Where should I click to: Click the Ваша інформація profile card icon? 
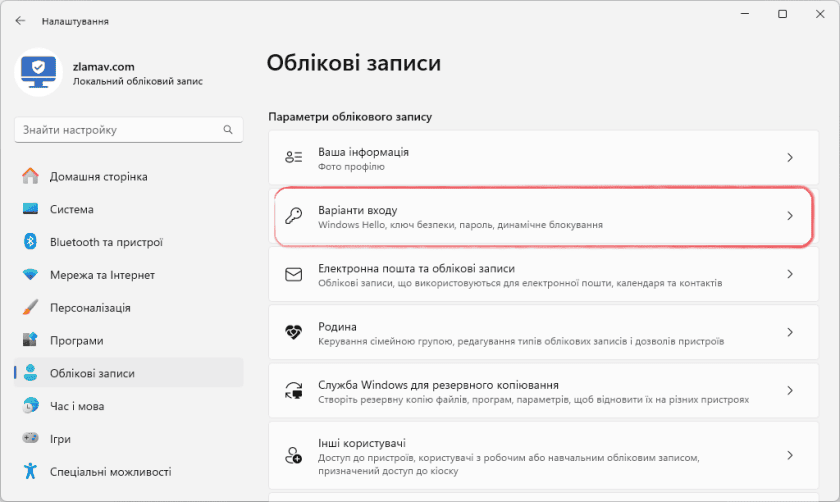[x=294, y=158]
